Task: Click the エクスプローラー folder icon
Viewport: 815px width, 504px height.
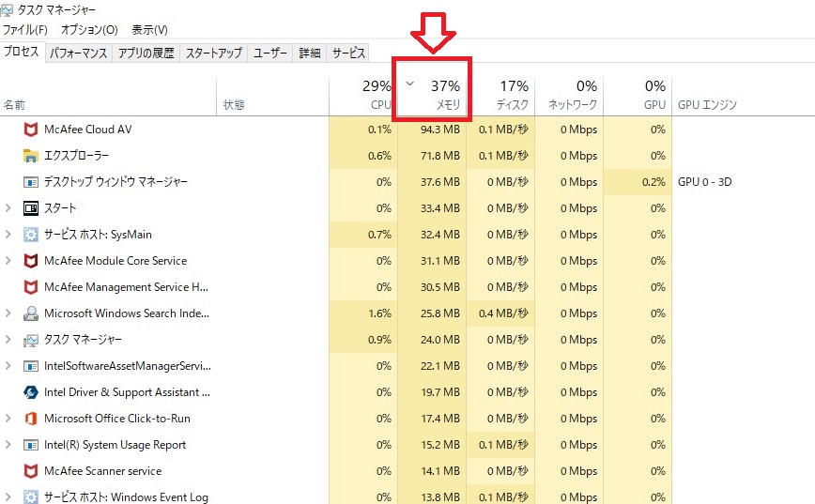Action: point(31,156)
